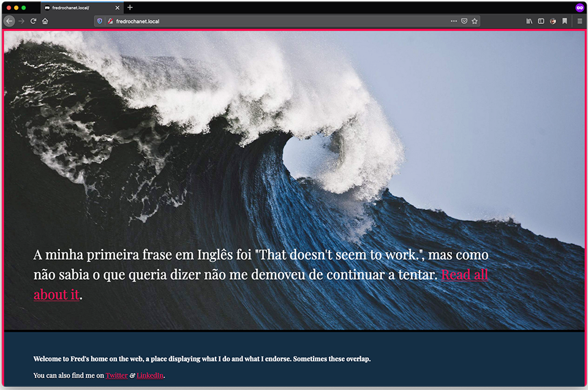Close the fredrochanet.local tab
Image resolution: width=588 pixels, height=390 pixels.
point(118,7)
